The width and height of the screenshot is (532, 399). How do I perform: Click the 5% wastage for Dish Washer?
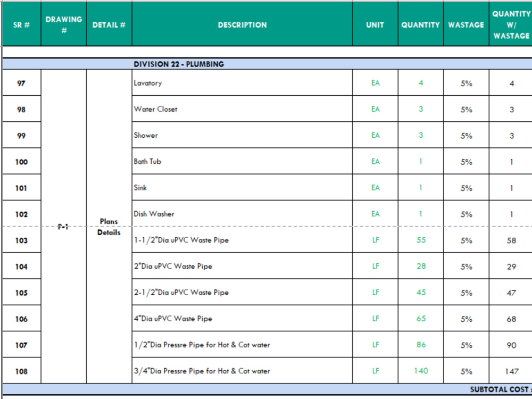point(466,214)
